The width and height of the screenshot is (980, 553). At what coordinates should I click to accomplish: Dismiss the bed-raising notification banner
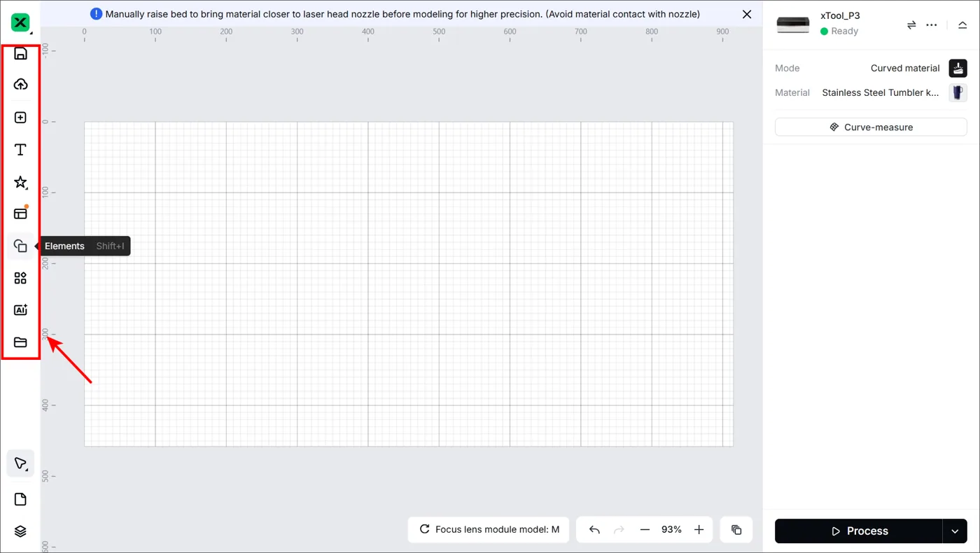point(747,14)
